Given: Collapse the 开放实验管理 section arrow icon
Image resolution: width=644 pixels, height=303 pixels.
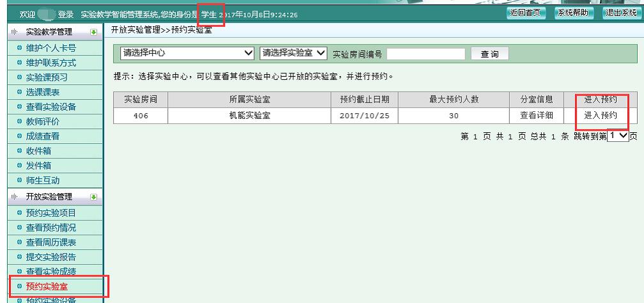Looking at the screenshot, I should [93, 197].
